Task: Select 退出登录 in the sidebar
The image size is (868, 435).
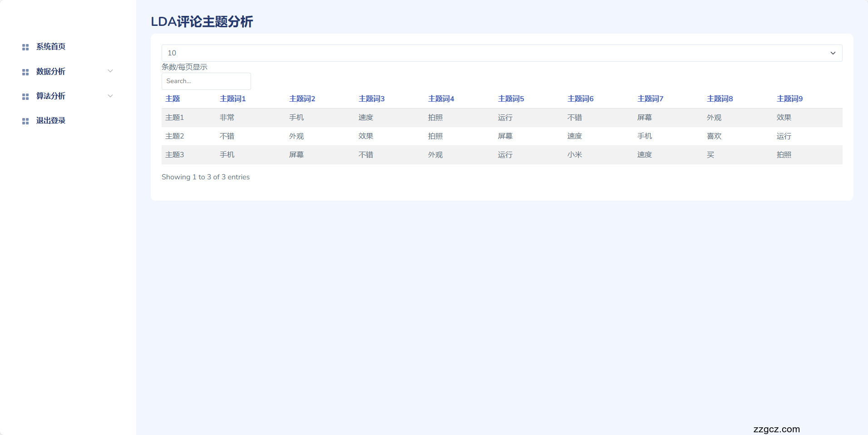Action: pos(50,120)
